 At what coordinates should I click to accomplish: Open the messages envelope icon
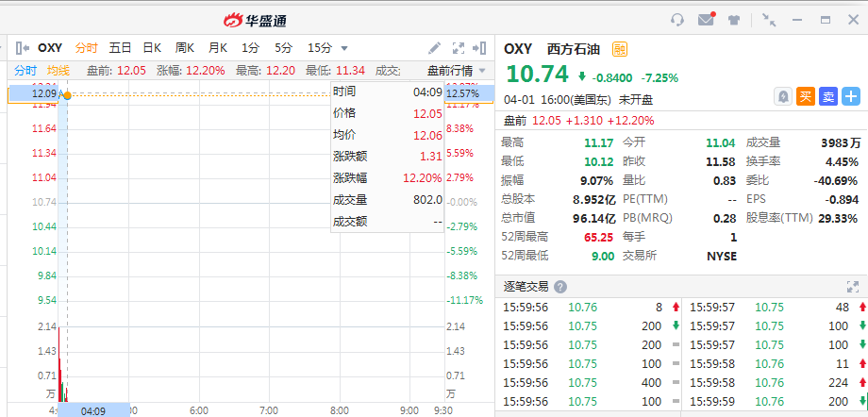(706, 19)
